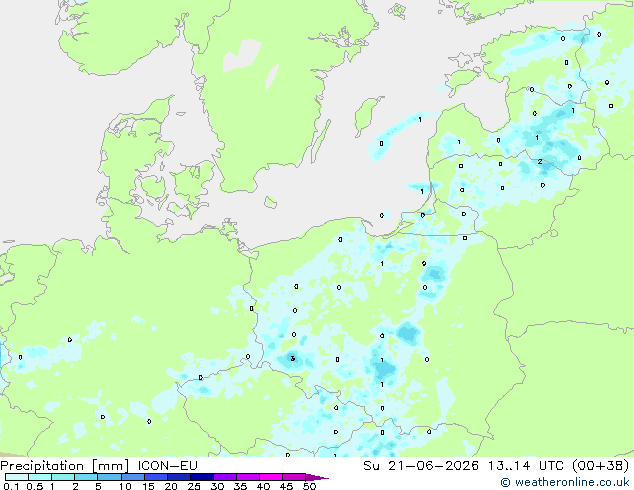Click the value '2' over eastern Latvia
The image size is (634, 490).
point(540,162)
